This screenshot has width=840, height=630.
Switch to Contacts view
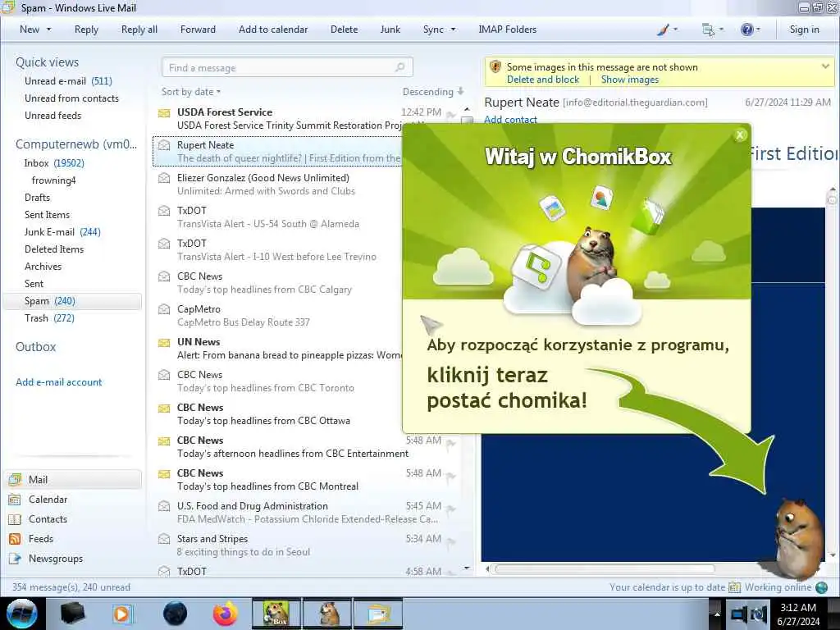(48, 519)
